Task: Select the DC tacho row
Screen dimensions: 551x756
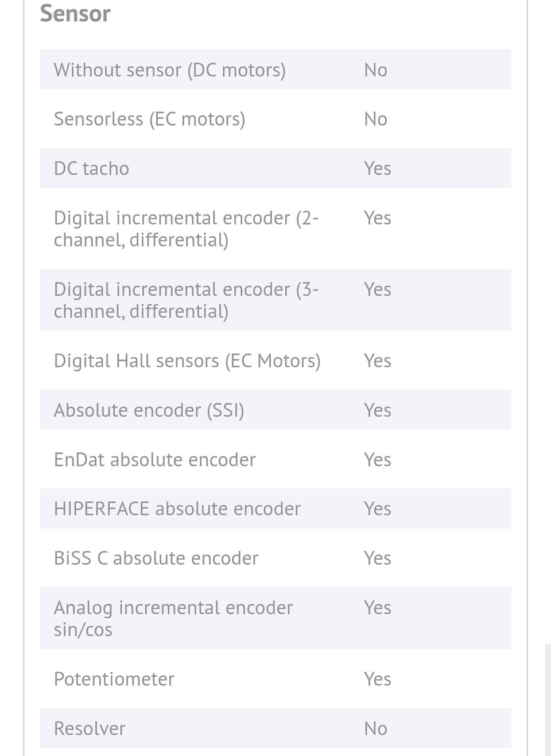Action: (x=275, y=168)
